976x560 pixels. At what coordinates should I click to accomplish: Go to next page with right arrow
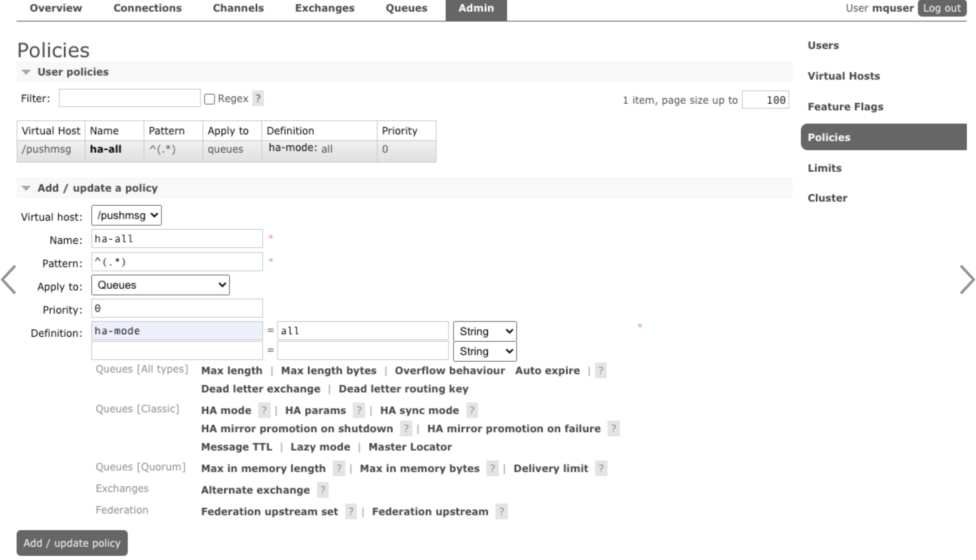967,280
